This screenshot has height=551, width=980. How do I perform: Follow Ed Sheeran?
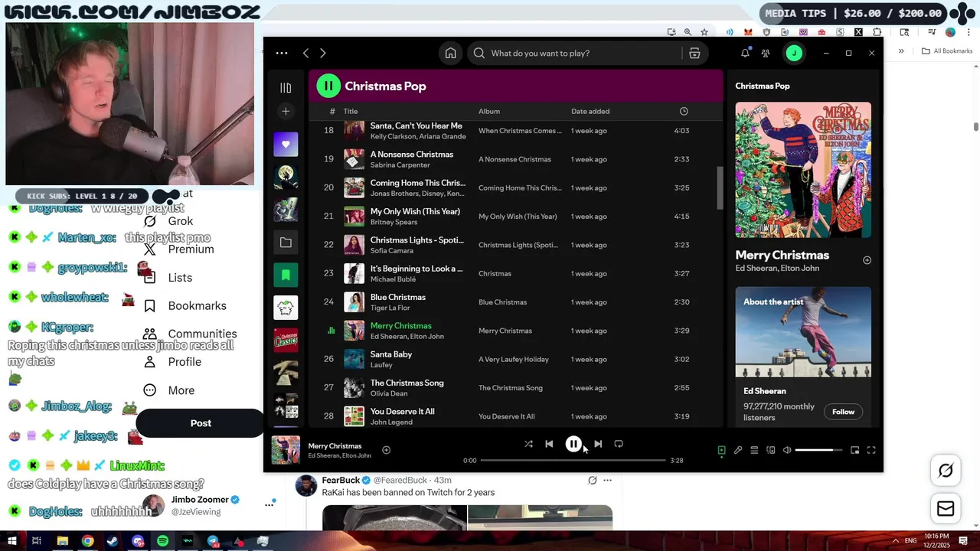[843, 412]
